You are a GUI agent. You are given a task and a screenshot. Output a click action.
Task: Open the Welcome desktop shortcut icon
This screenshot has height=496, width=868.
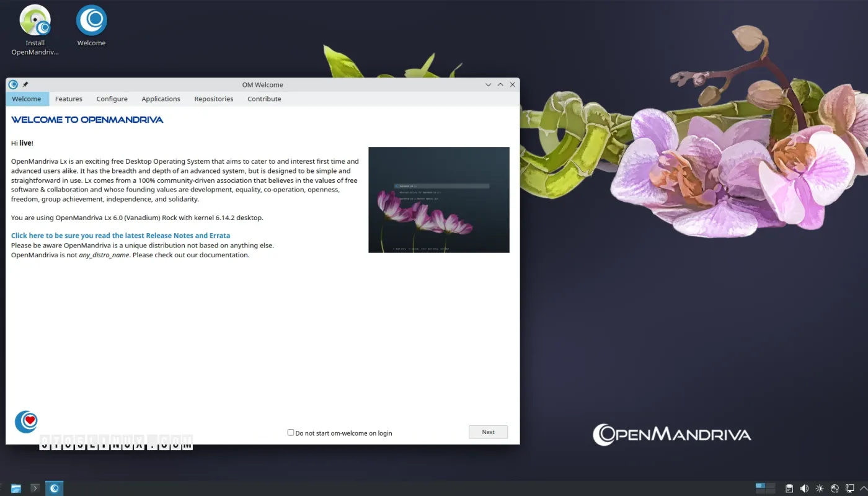pos(91,20)
